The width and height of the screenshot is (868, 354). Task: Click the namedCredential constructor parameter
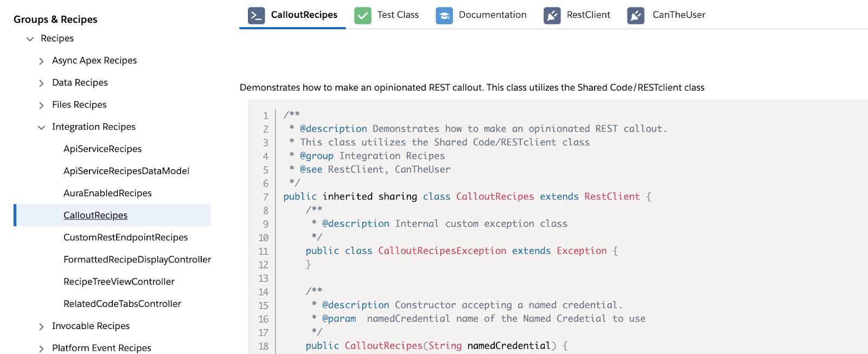(x=509, y=346)
